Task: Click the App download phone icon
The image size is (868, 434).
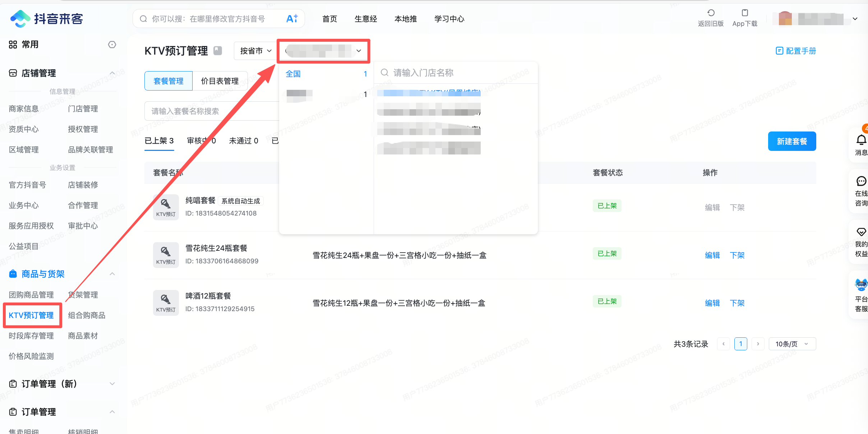Action: click(x=745, y=13)
